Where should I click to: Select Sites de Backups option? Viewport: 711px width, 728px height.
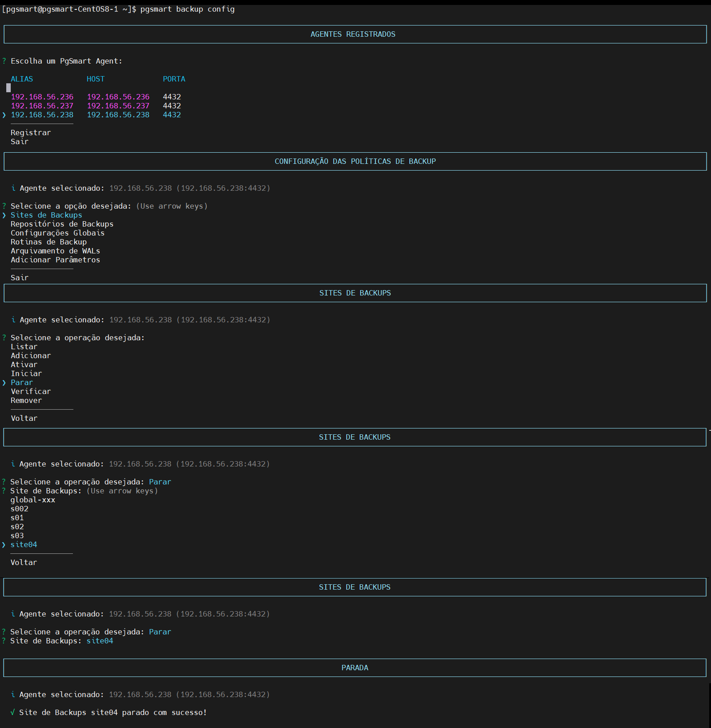[x=47, y=215]
